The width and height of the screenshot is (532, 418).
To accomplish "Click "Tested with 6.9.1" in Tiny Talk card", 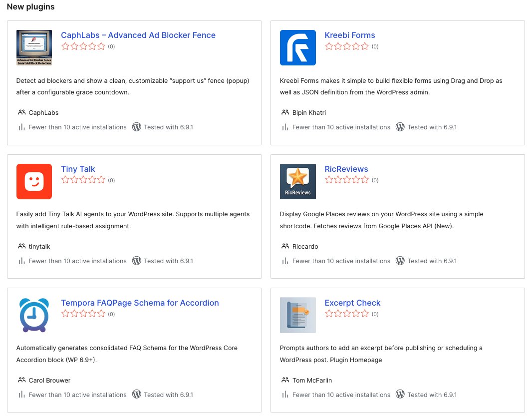I will click(168, 261).
